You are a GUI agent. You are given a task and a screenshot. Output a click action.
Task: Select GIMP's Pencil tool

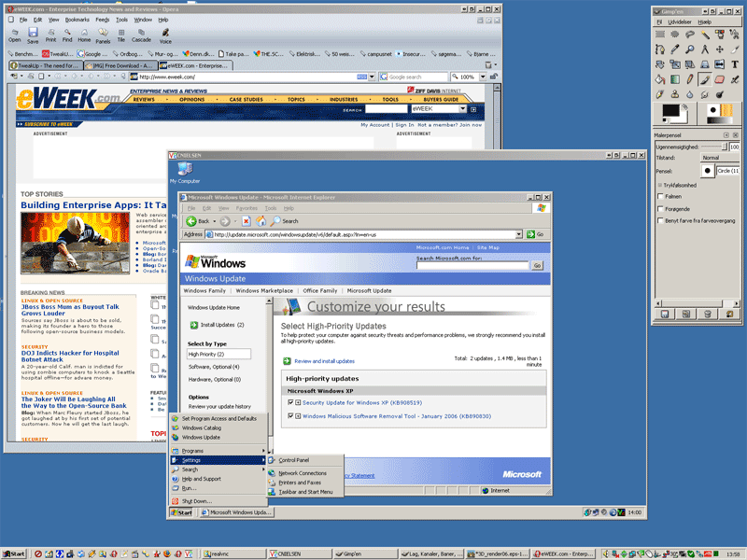click(690, 79)
